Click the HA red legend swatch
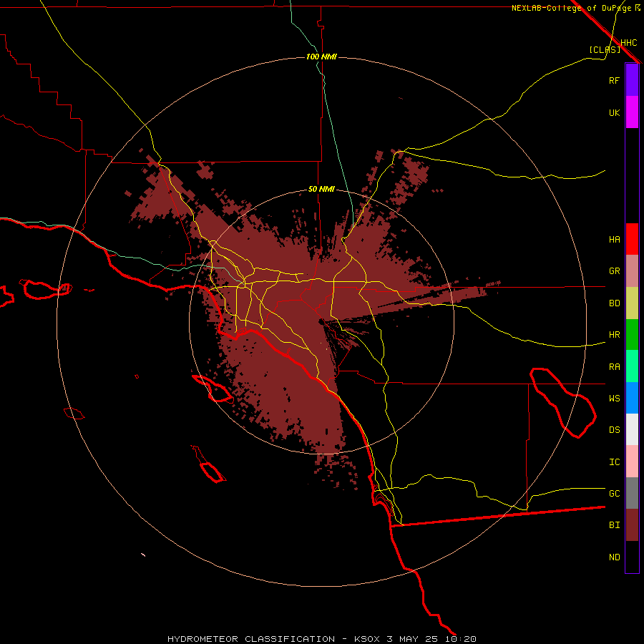 (x=632, y=239)
